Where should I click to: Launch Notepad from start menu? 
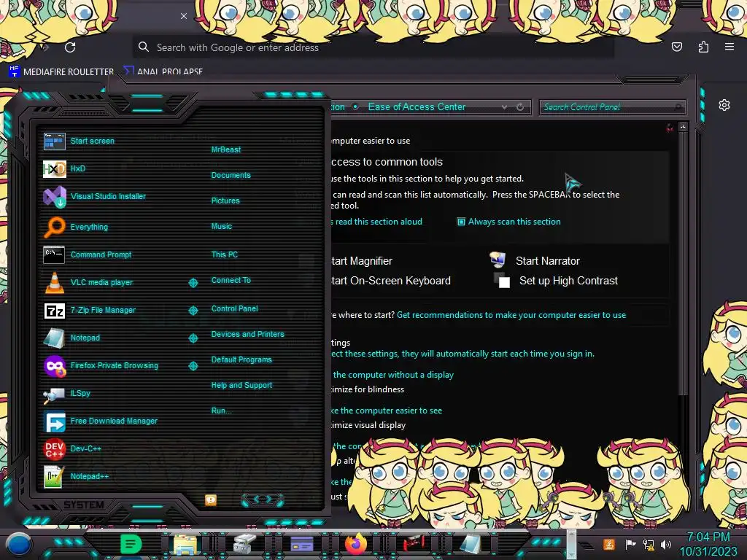[71, 338]
